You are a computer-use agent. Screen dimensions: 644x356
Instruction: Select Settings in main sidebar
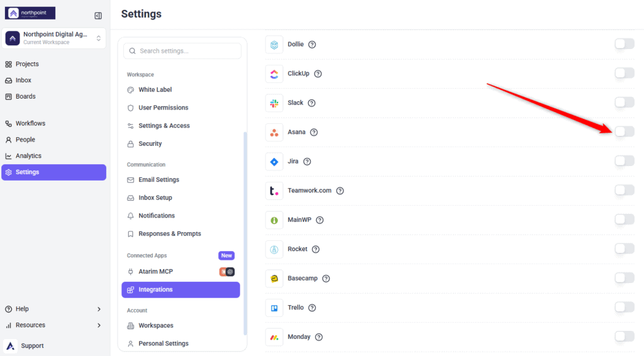[54, 172]
